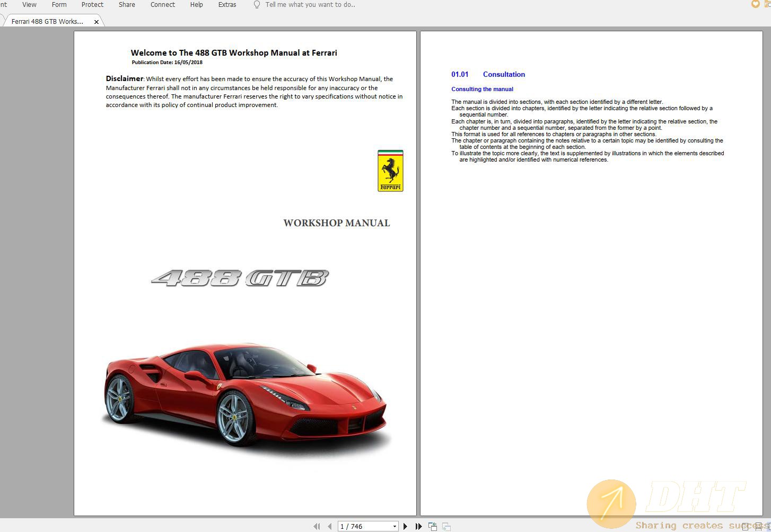Click the line starting 'The manual is divided into sections'
Screen dimensions: 771x532
[x=557, y=102]
